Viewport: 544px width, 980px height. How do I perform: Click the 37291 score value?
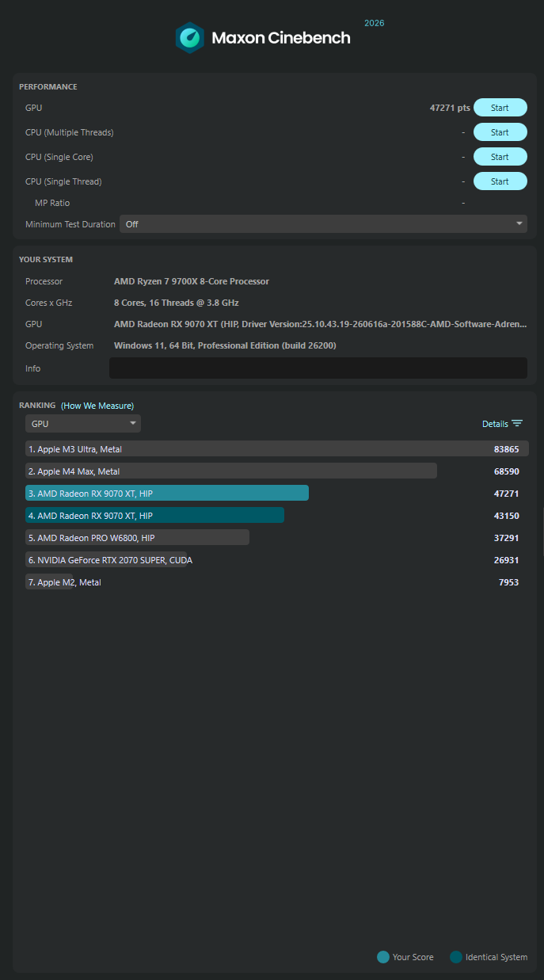point(506,538)
